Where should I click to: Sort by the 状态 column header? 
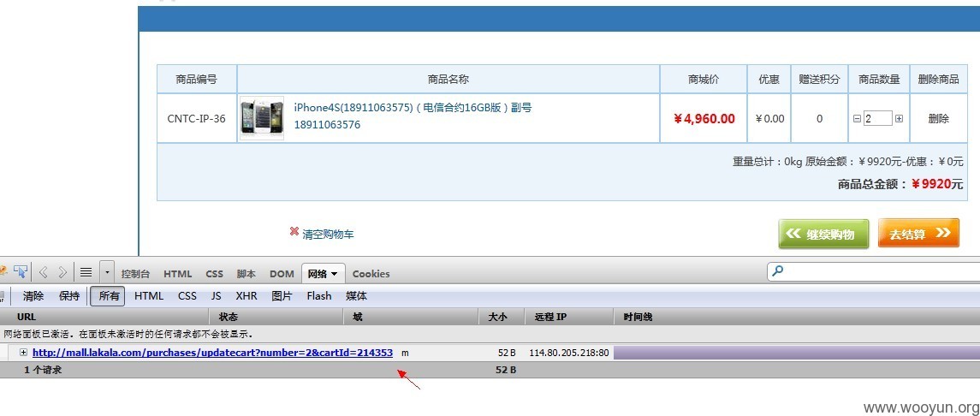click(x=276, y=317)
